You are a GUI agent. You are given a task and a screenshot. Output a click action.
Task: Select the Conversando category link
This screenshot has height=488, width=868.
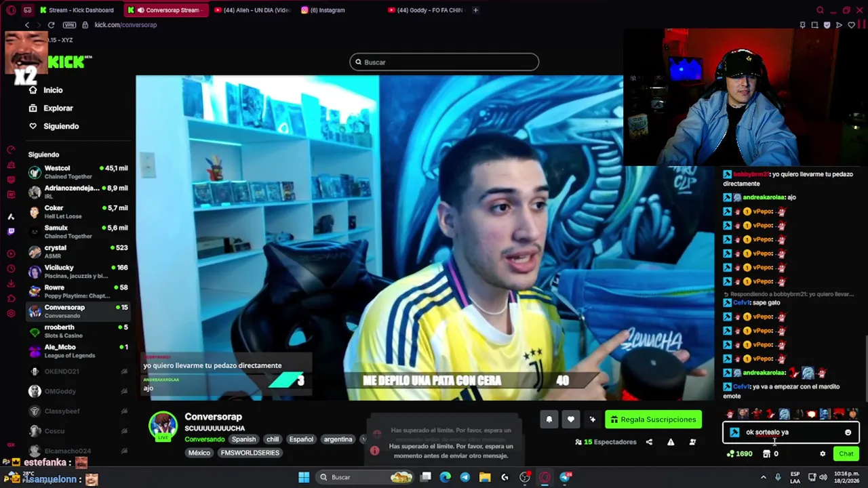204,439
